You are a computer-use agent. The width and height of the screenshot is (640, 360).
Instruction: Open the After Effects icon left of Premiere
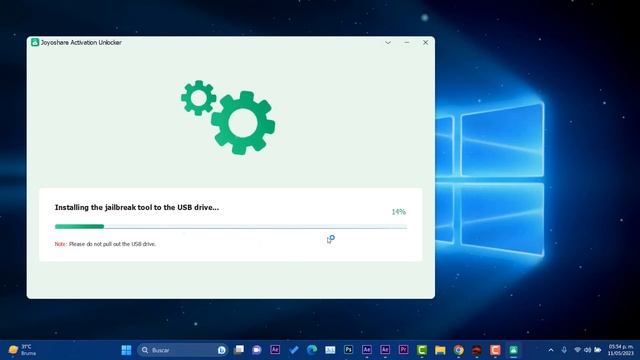pos(385,350)
